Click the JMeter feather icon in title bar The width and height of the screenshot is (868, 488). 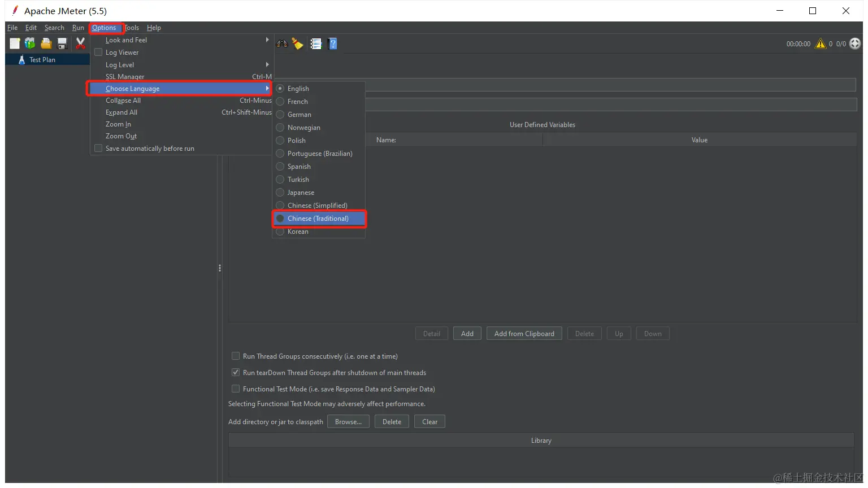coord(15,11)
